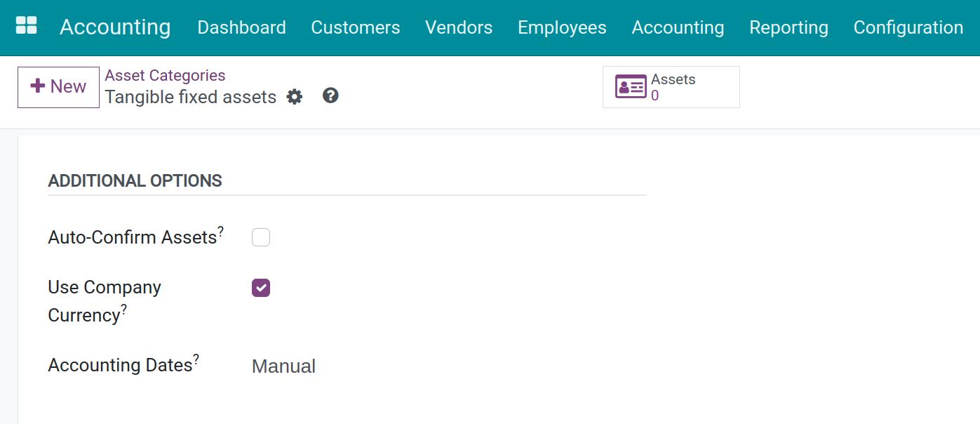Expand the Reporting menu
This screenshot has height=424, width=980.
click(x=788, y=27)
